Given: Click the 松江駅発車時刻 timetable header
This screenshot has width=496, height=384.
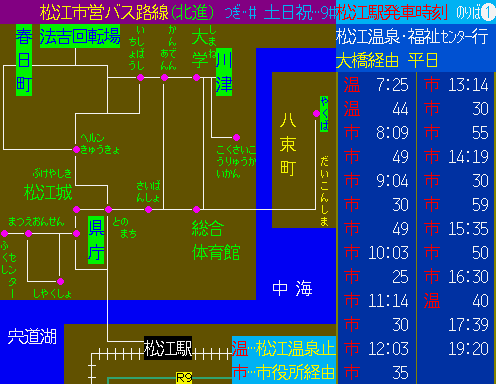Looking at the screenshot, I should [392, 13].
